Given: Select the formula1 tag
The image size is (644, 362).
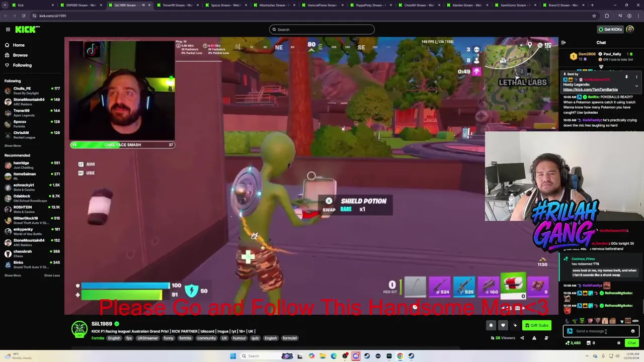Looking at the screenshot, I should tap(290, 338).
